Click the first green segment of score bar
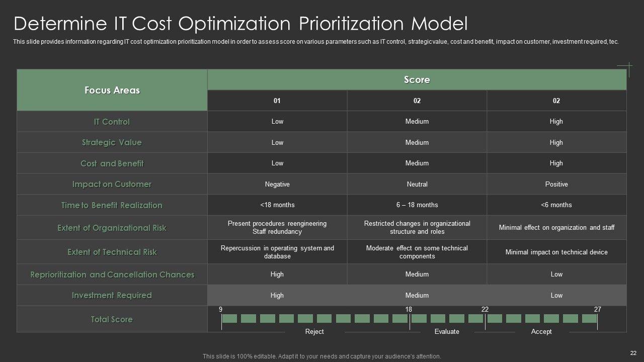Image resolution: width=644 pixels, height=362 pixels. (229, 318)
